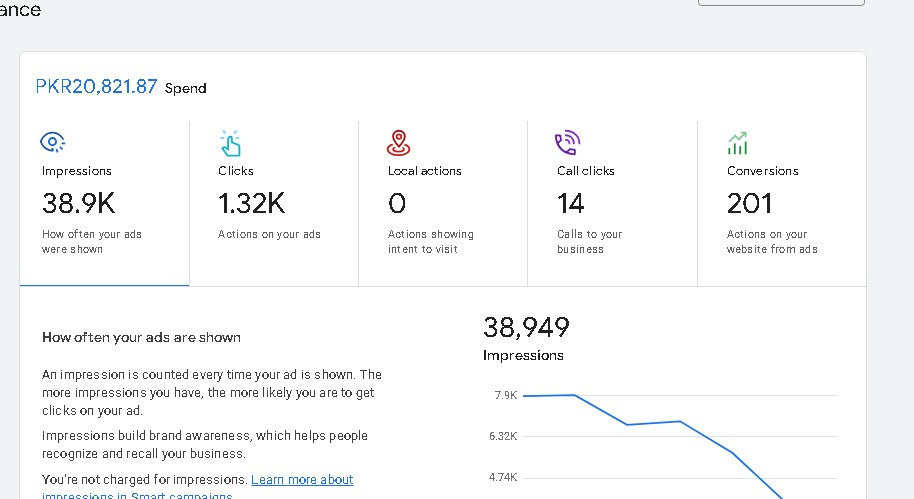Select the 201 conversions value
The image size is (914, 499).
[x=749, y=204]
